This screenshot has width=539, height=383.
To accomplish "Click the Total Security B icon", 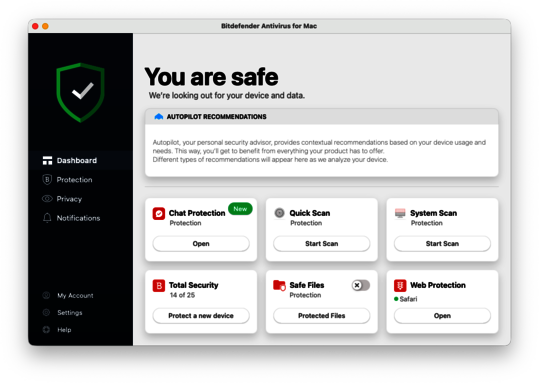I will [159, 285].
